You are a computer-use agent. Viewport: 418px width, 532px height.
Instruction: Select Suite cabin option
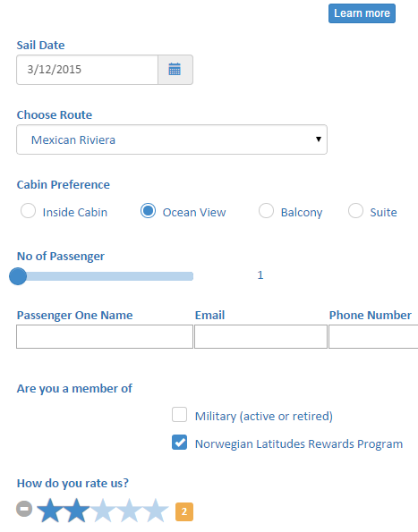click(x=355, y=211)
